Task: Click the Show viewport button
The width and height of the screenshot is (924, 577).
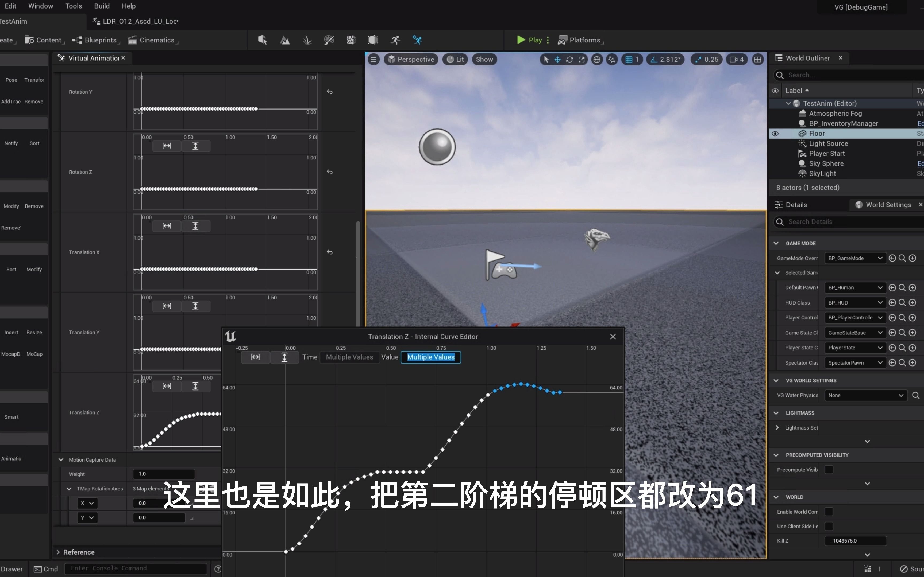Action: 484,59
